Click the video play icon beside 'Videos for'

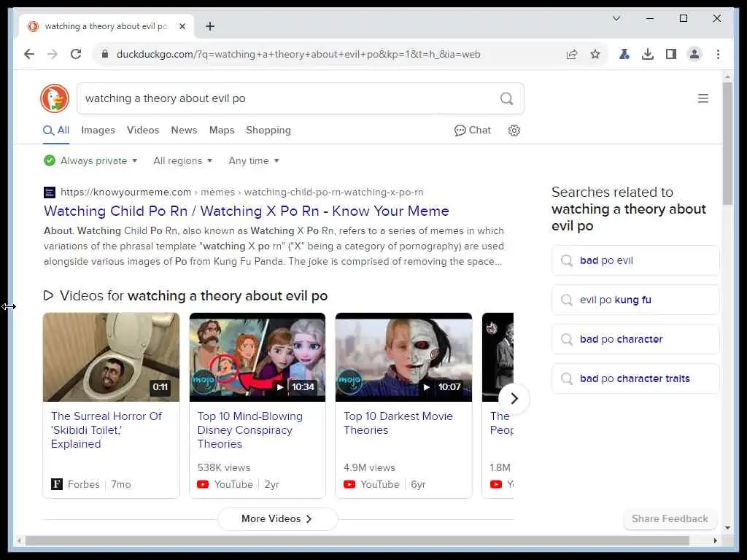coord(48,295)
